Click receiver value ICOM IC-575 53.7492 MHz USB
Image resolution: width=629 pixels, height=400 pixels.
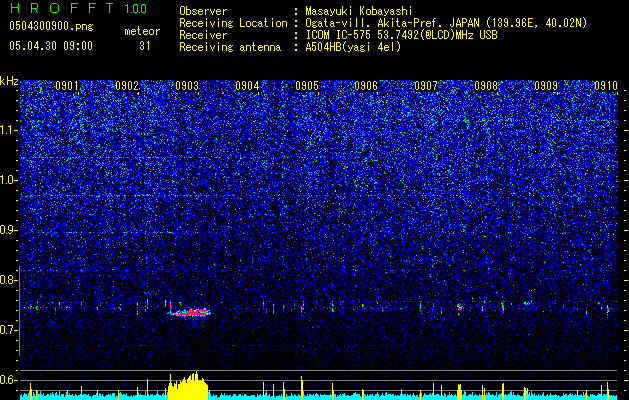tap(401, 35)
